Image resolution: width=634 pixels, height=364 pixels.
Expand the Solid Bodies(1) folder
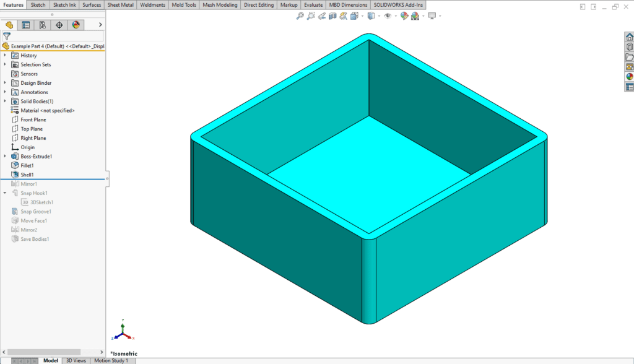click(x=6, y=102)
